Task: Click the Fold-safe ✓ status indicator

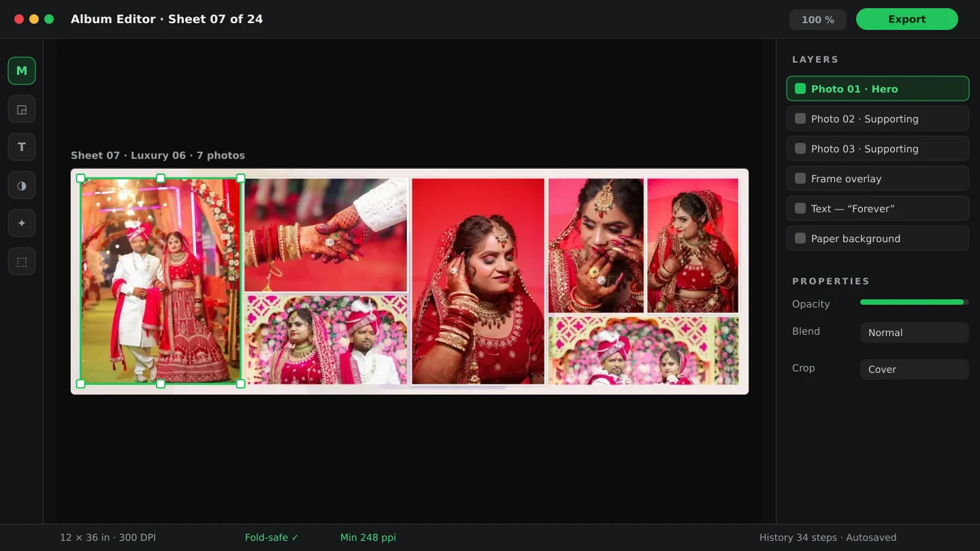Action: tap(272, 537)
